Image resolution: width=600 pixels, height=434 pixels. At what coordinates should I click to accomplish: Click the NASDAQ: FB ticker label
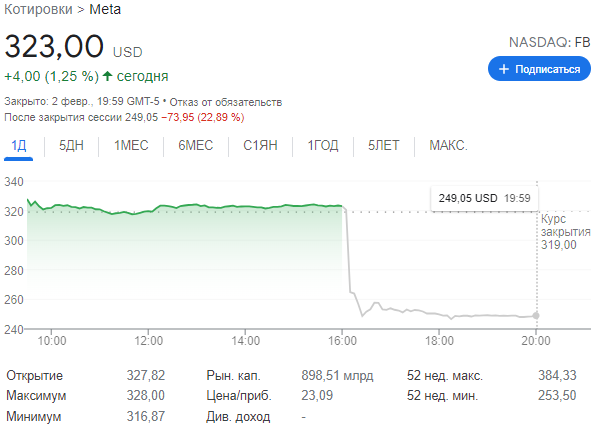(x=550, y=42)
